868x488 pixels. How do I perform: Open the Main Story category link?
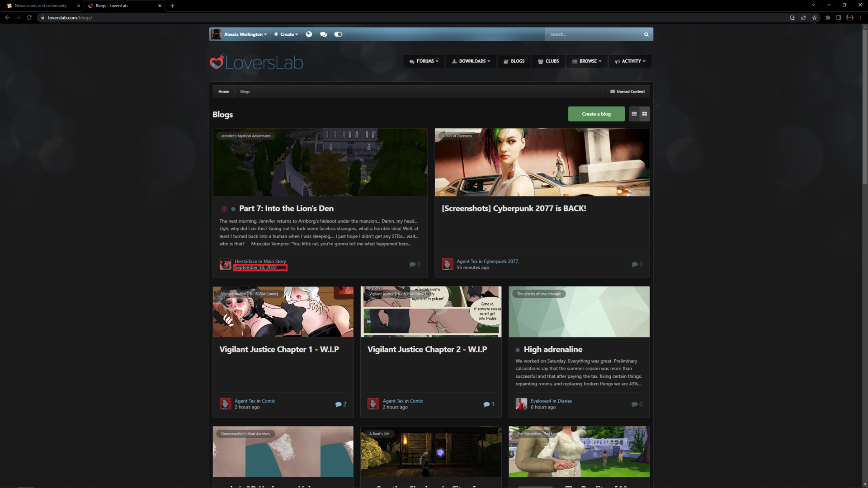pyautogui.click(x=275, y=261)
